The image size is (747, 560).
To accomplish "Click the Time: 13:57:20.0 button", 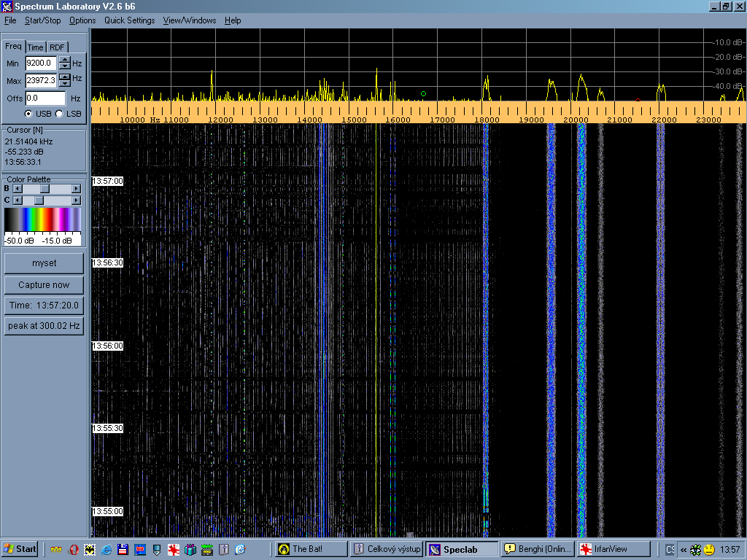I will point(44,306).
